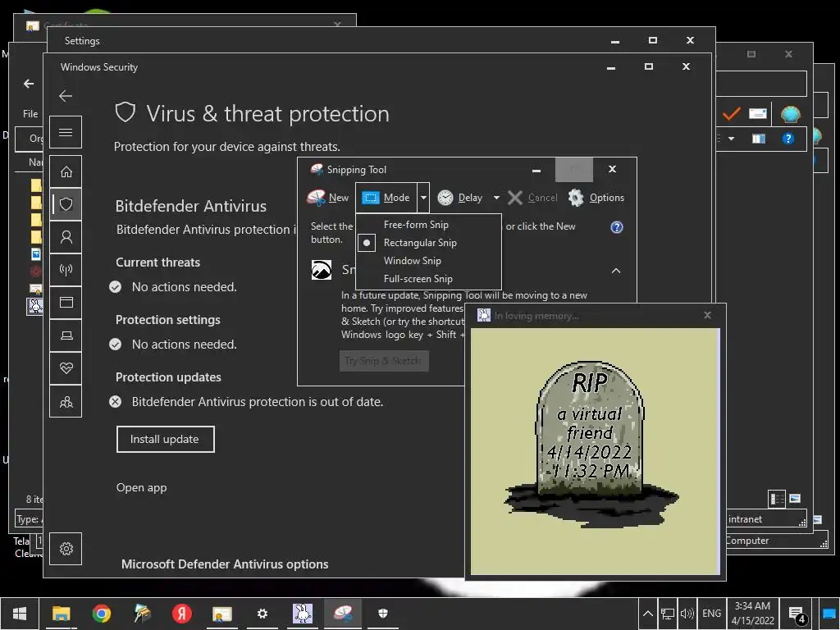The width and height of the screenshot is (840, 630).
Task: Open the notification center with 4 alerts
Action: pyautogui.click(x=797, y=614)
